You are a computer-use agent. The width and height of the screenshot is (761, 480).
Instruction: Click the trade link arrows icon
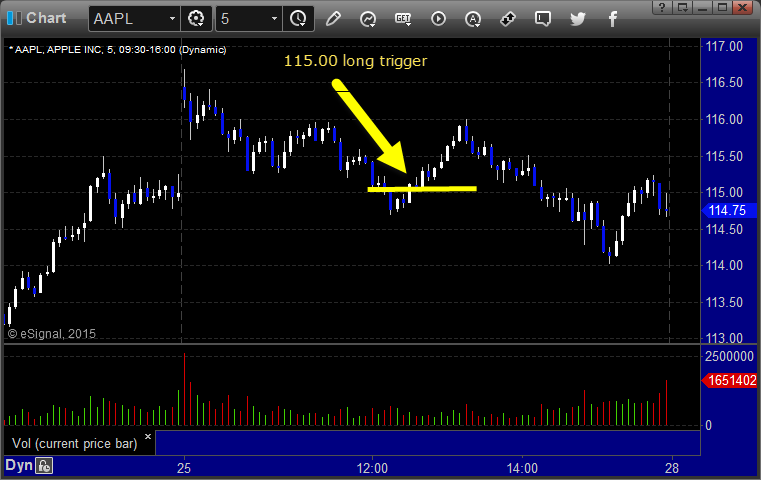508,19
